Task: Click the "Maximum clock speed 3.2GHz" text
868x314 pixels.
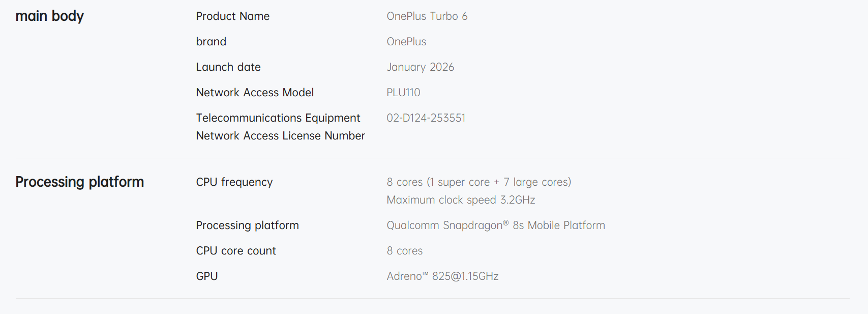Action: [x=461, y=200]
